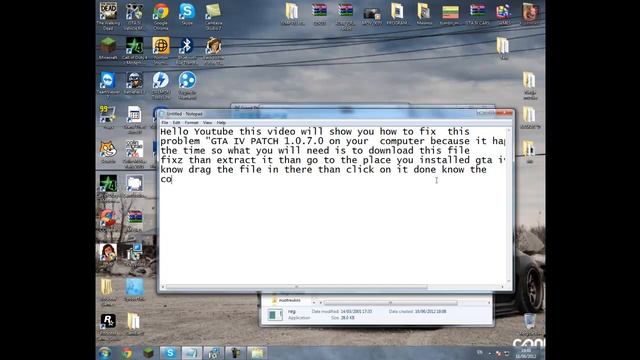Open the Recycle Bin
Image resolution: width=640 pixels, height=360 pixels.
click(x=530, y=324)
